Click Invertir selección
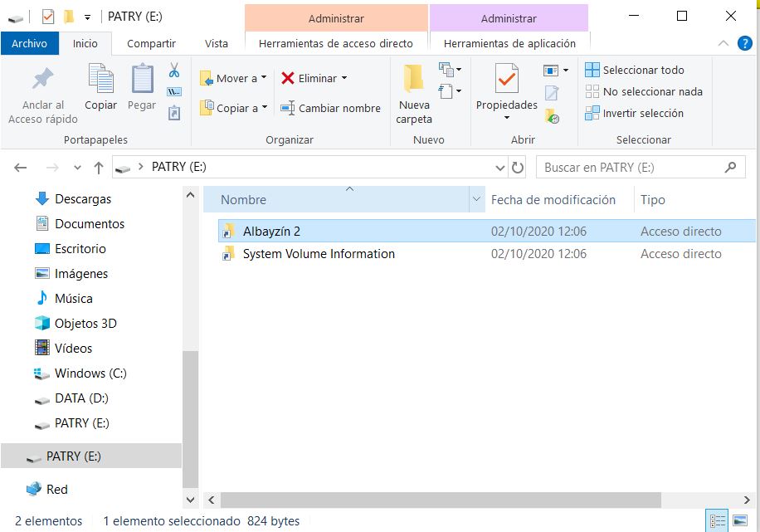 point(634,113)
